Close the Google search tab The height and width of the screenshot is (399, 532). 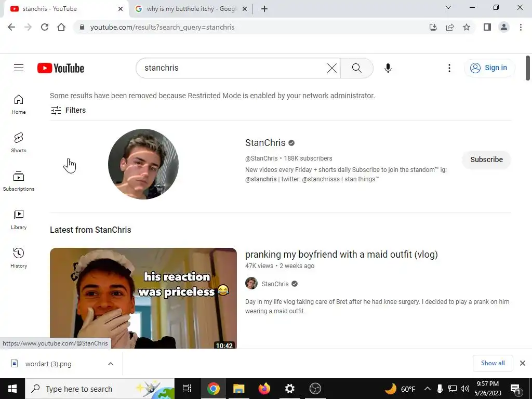pyautogui.click(x=244, y=9)
